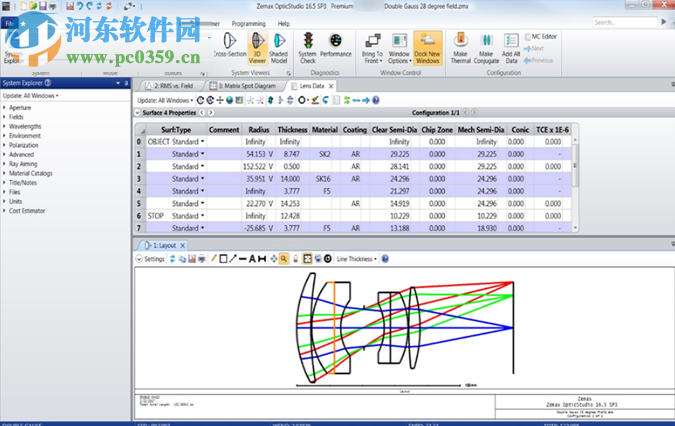Close the Lens Data tab
This screenshot has width=675, height=426.
(331, 86)
